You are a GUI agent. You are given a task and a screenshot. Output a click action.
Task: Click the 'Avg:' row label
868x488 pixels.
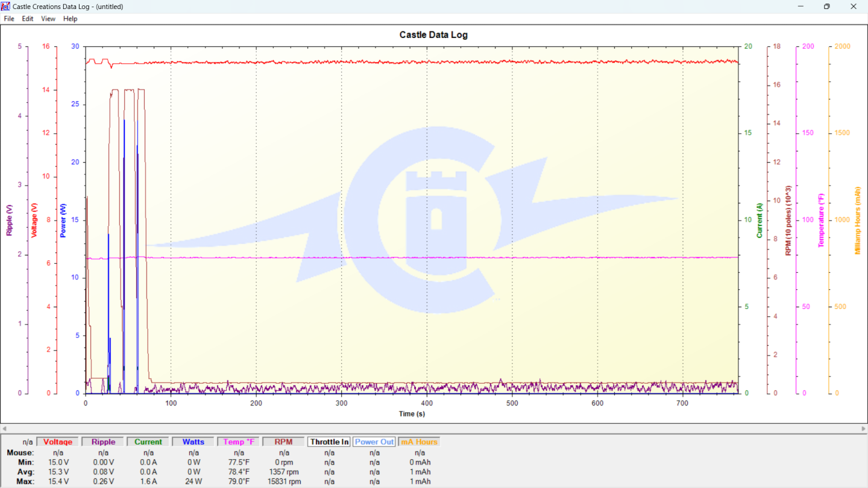coord(26,472)
